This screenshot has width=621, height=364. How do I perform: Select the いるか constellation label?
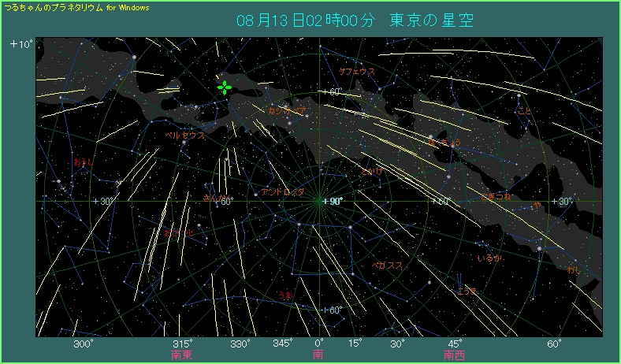click(489, 258)
